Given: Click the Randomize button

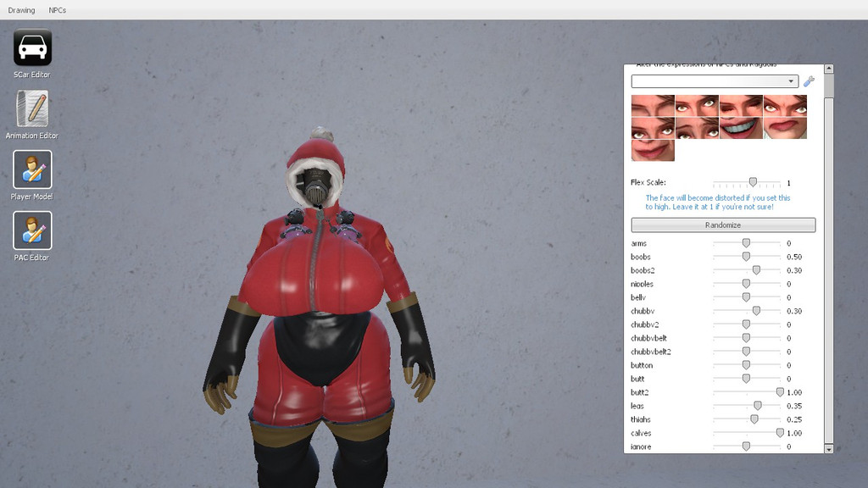Looking at the screenshot, I should 723,225.
